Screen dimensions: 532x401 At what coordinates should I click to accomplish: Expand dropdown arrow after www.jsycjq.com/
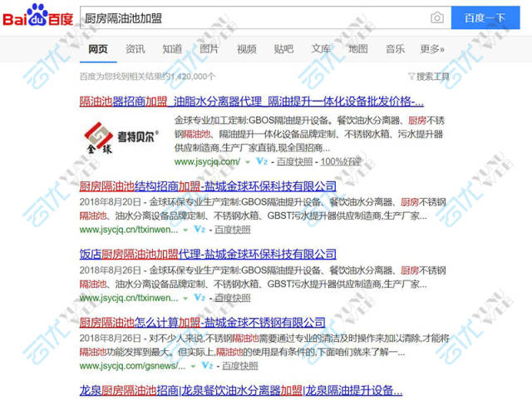click(x=248, y=162)
